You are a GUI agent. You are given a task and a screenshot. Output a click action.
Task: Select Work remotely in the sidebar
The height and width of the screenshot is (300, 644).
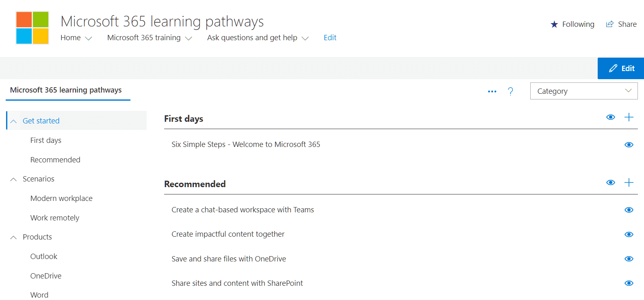tap(55, 218)
